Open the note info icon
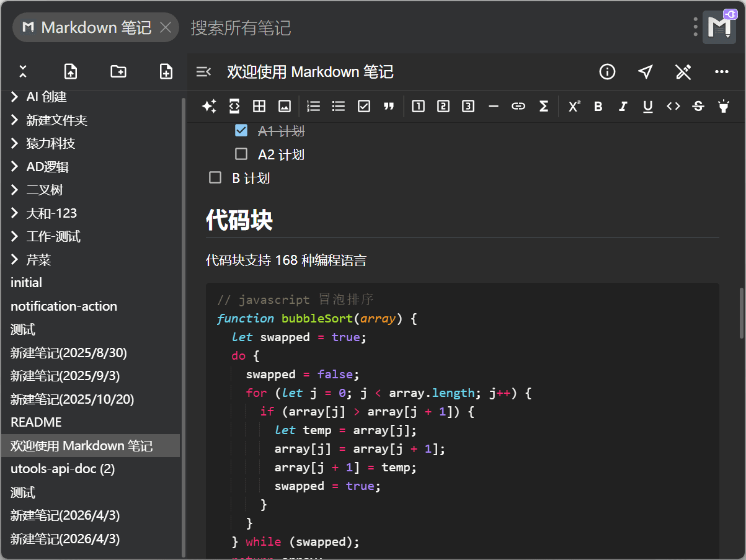The image size is (746, 560). 607,72
